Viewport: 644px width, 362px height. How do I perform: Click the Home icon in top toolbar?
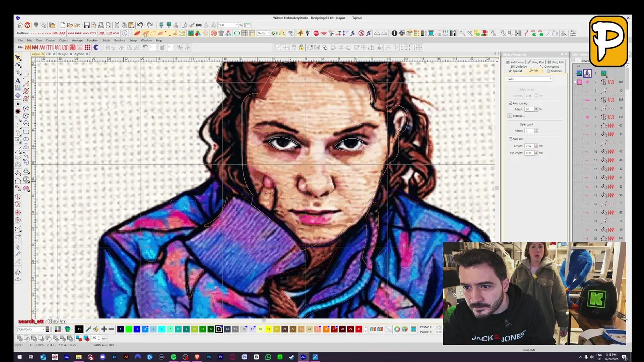20,25
